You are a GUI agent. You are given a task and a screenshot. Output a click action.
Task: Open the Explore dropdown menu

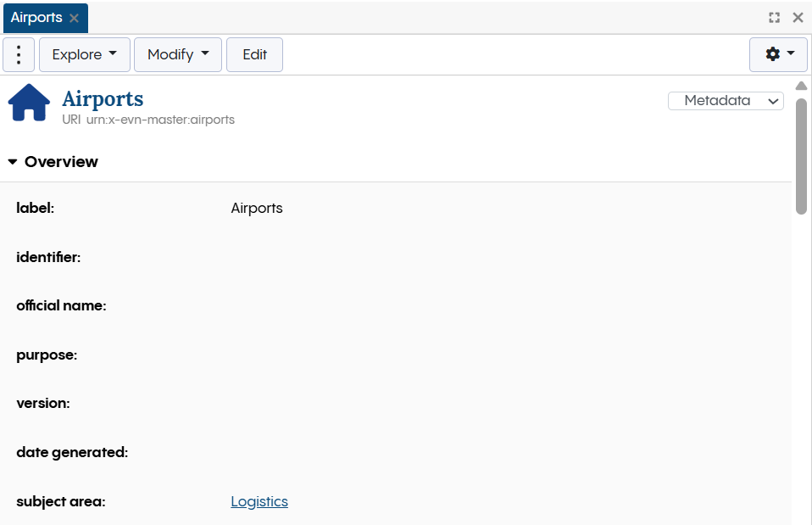click(x=84, y=53)
